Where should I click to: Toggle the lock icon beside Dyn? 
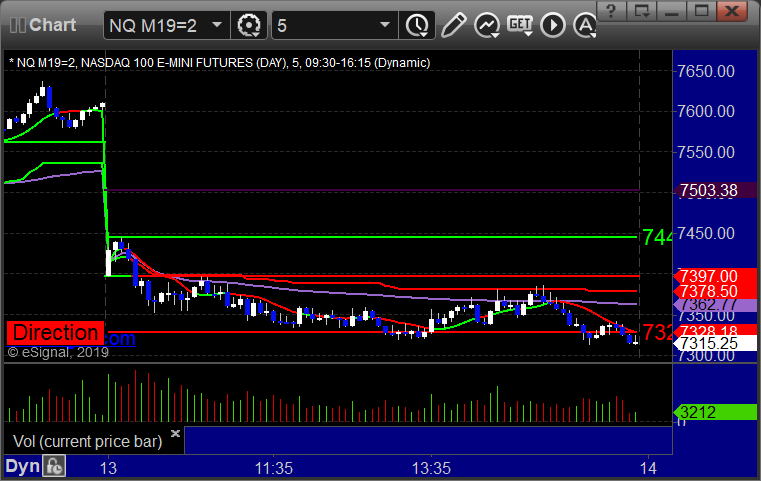pyautogui.click(x=55, y=466)
